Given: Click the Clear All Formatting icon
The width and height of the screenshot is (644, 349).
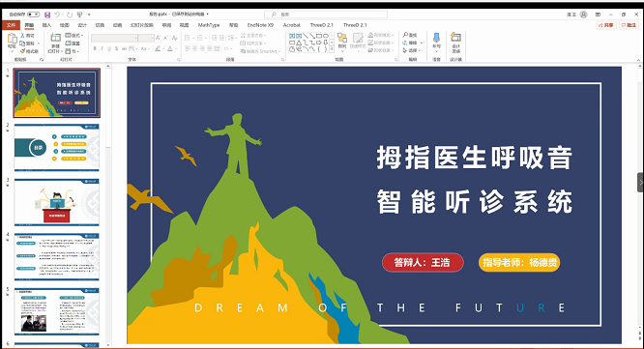Looking at the screenshot, I should click(x=175, y=38).
